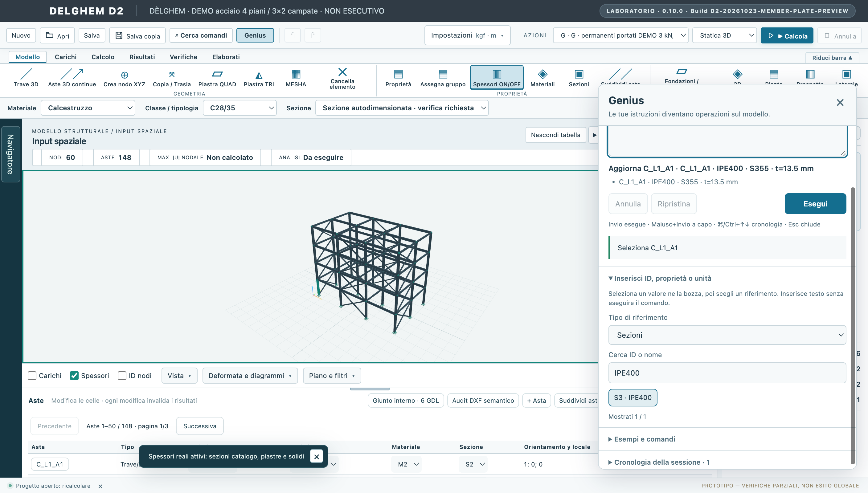Toggle the Genius button
This screenshot has height=493, width=868.
(255, 35)
